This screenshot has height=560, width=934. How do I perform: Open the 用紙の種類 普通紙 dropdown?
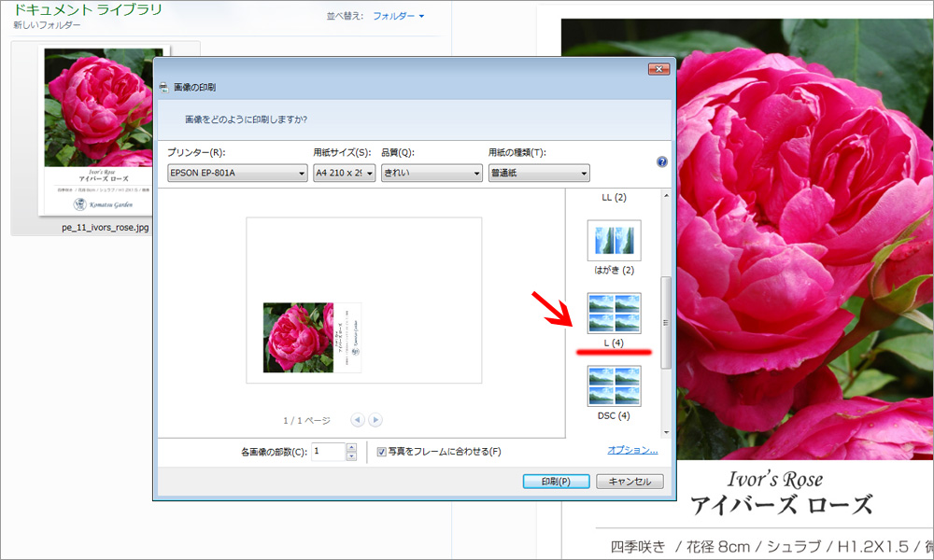point(539,173)
